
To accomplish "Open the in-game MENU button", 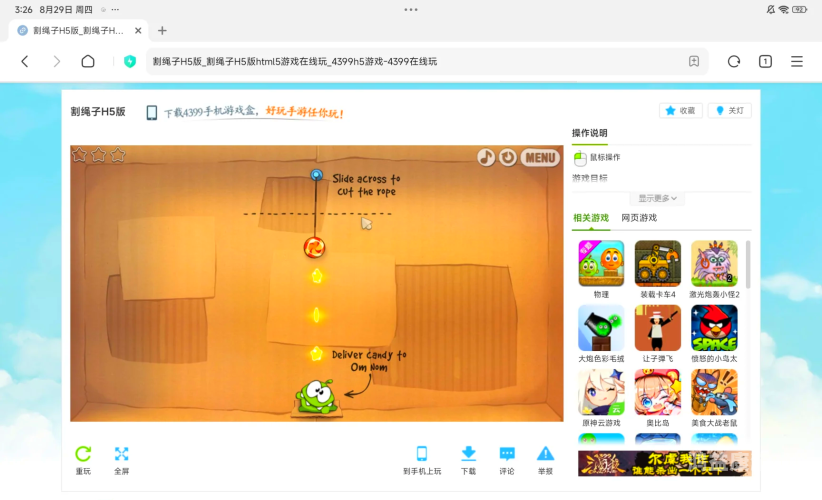I will [540, 158].
